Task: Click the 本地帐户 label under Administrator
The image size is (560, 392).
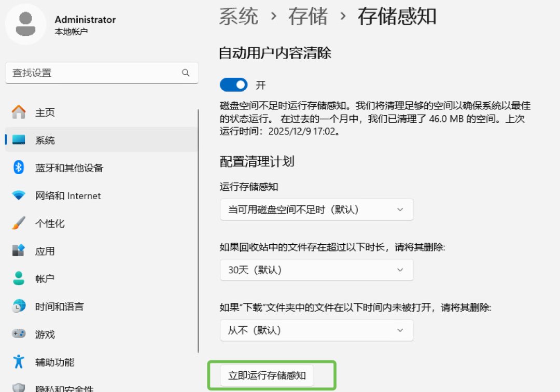Action: pos(71,32)
